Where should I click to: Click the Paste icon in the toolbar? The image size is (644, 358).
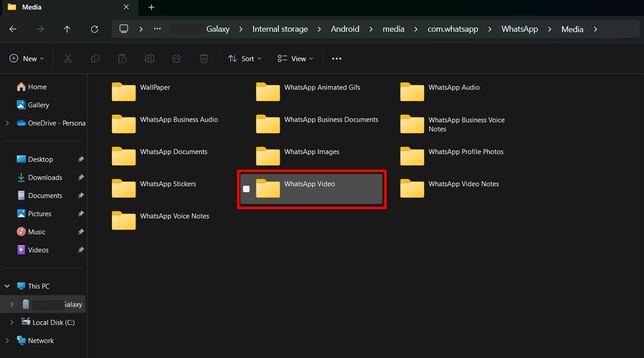pos(122,58)
